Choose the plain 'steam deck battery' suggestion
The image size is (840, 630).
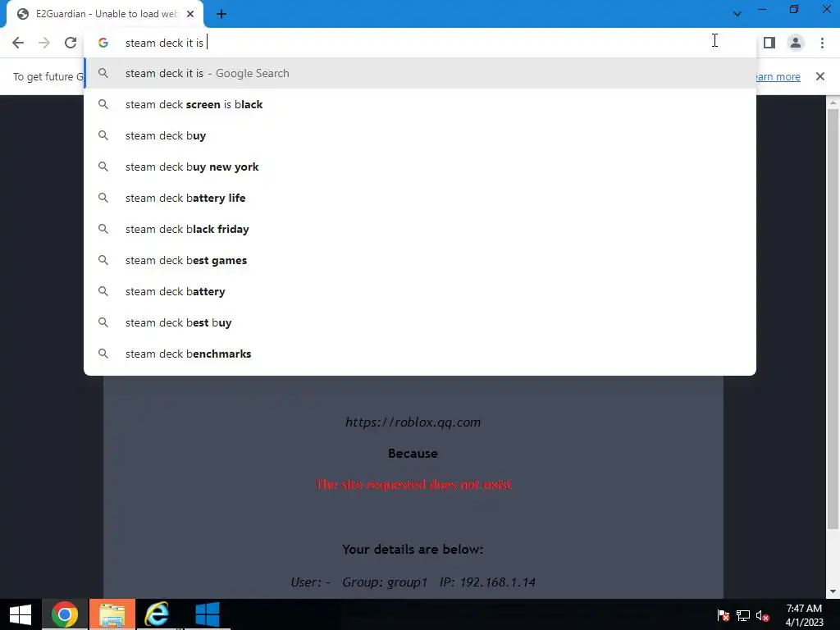click(x=420, y=291)
